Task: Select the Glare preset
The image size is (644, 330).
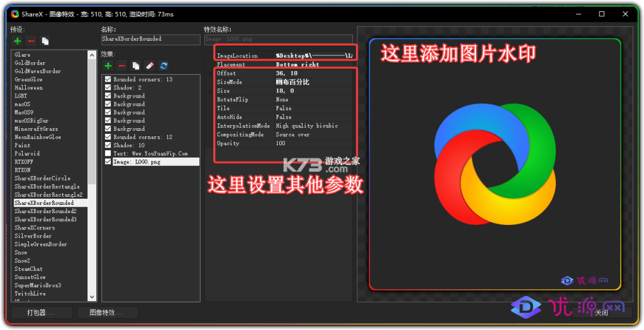Action: [23, 55]
